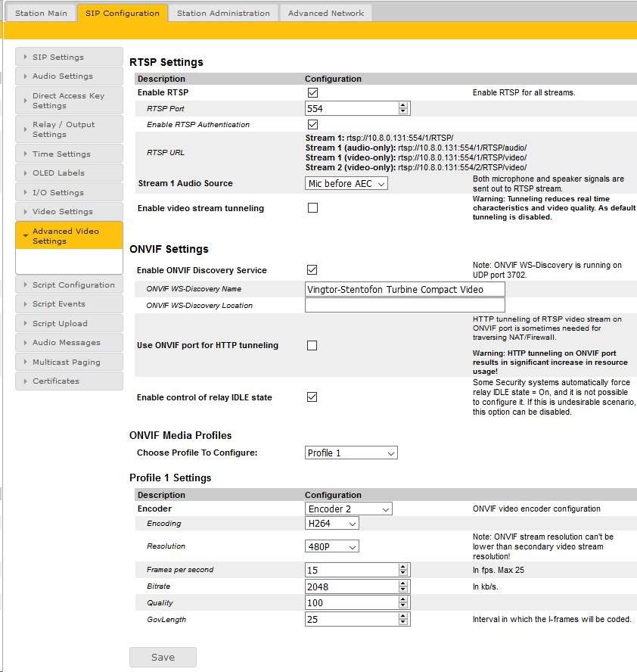The image size is (637, 672).
Task: Collapse the Advanced Video Settings section
Action: coord(69,236)
